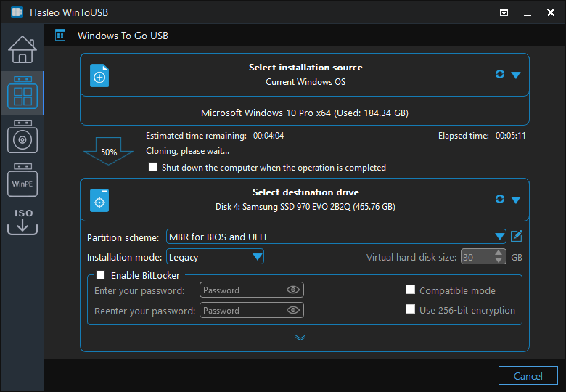Image resolution: width=566 pixels, height=392 pixels.
Task: Click the 50% progress arrow indicator
Action: tap(108, 151)
